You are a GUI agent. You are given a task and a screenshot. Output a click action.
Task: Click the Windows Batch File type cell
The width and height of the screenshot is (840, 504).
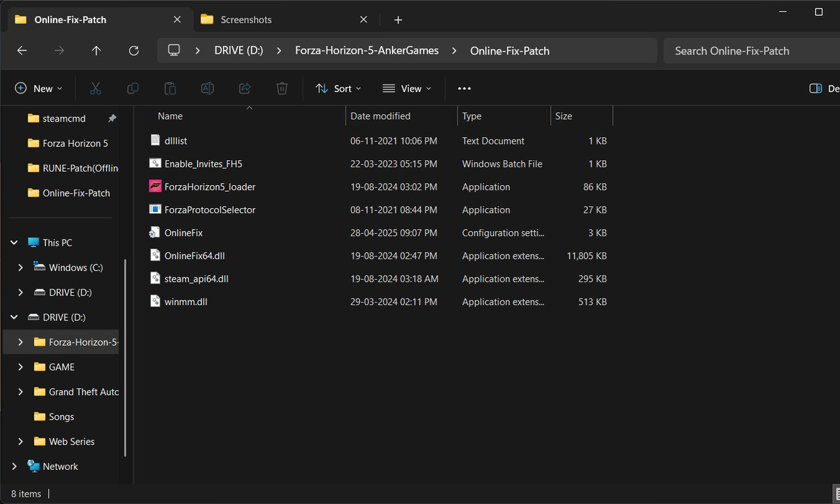click(x=502, y=164)
